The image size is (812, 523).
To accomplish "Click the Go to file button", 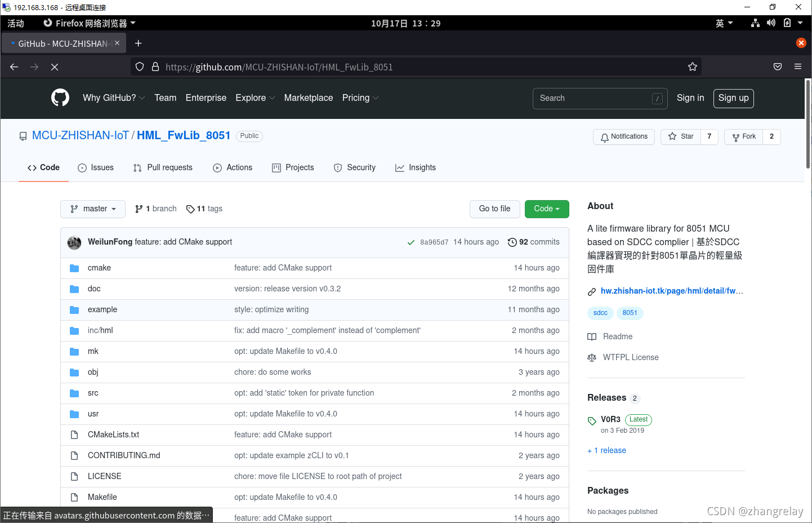I will pos(495,209).
